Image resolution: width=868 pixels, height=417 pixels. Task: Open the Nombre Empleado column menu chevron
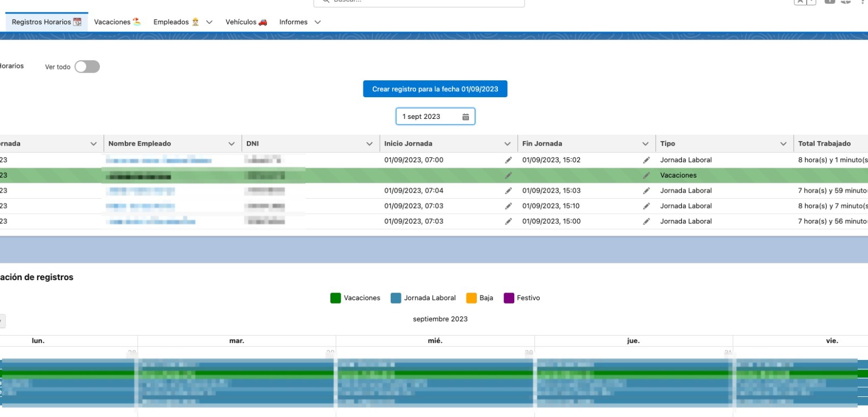pos(232,144)
